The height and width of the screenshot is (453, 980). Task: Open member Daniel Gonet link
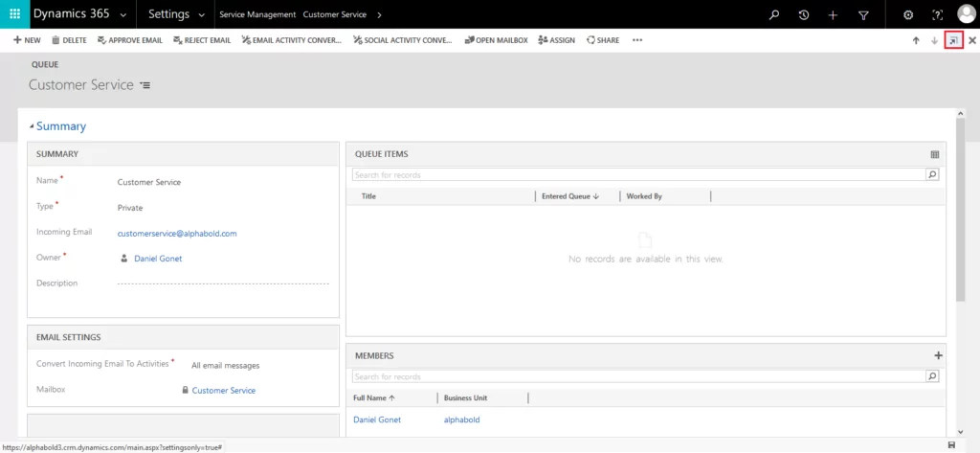coord(377,419)
